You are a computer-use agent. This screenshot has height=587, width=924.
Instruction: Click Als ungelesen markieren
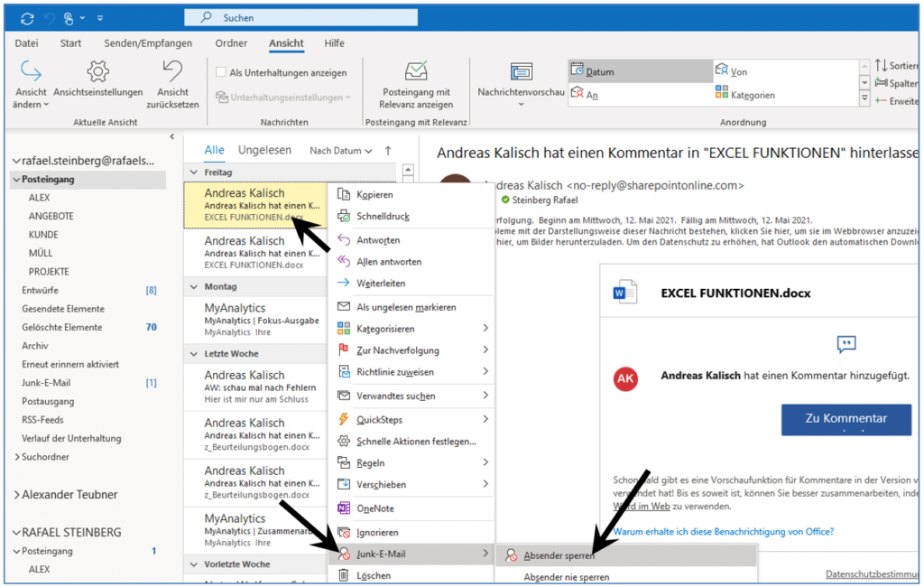[411, 307]
